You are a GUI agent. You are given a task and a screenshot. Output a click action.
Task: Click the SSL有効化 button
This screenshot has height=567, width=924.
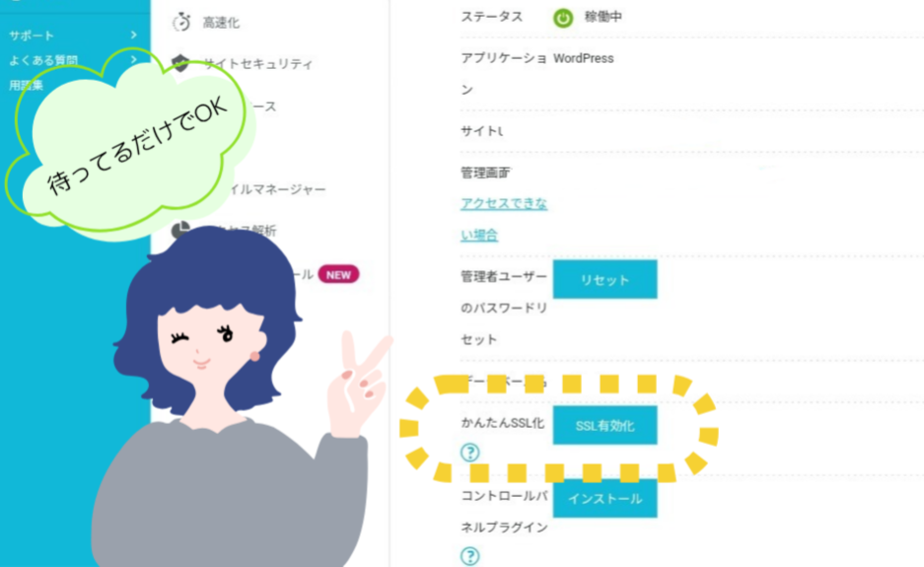coord(604,425)
